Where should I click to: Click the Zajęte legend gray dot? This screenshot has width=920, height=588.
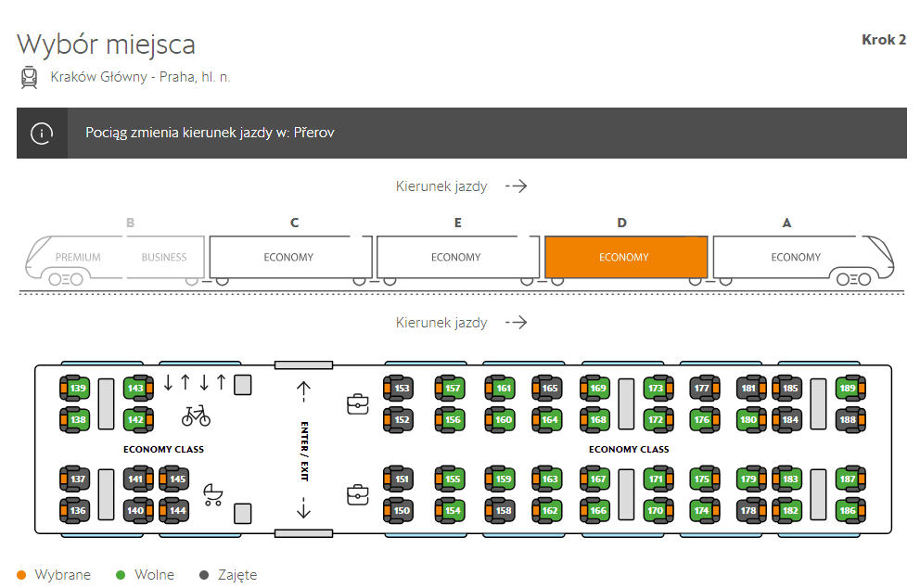[x=204, y=575]
